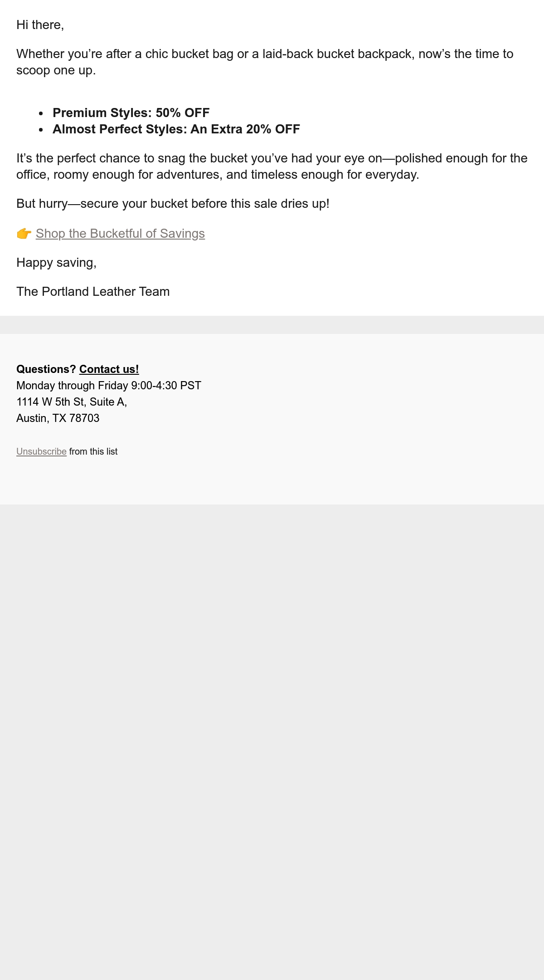Click the bullet dot before Almost Perfect Styles

coord(41,130)
